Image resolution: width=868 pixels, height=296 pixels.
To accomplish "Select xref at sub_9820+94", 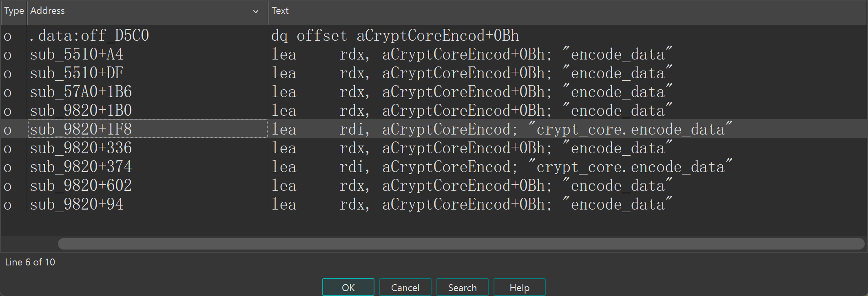I will coord(76,205).
